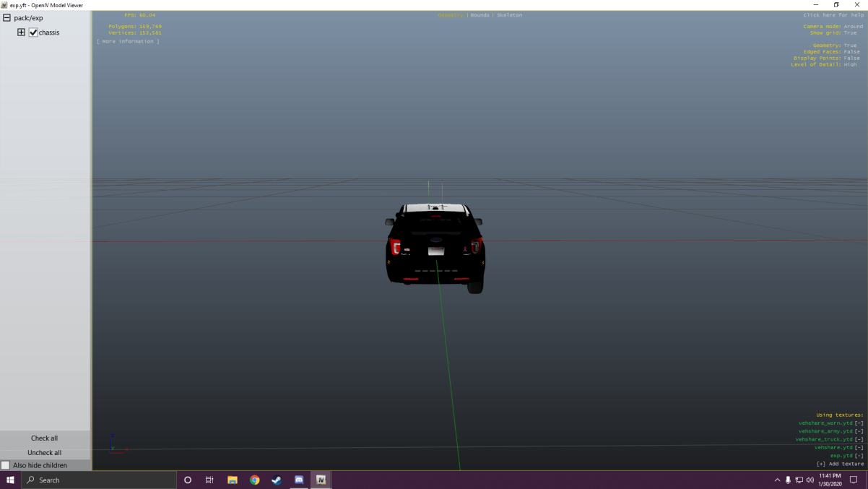Expand More information stats
Viewport: 868px width, 489px height.
(x=128, y=42)
